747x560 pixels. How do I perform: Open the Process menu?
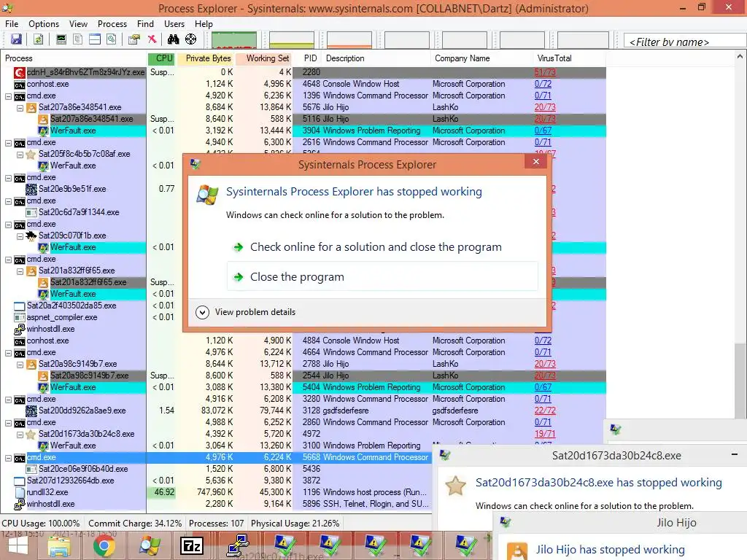[x=112, y=24]
